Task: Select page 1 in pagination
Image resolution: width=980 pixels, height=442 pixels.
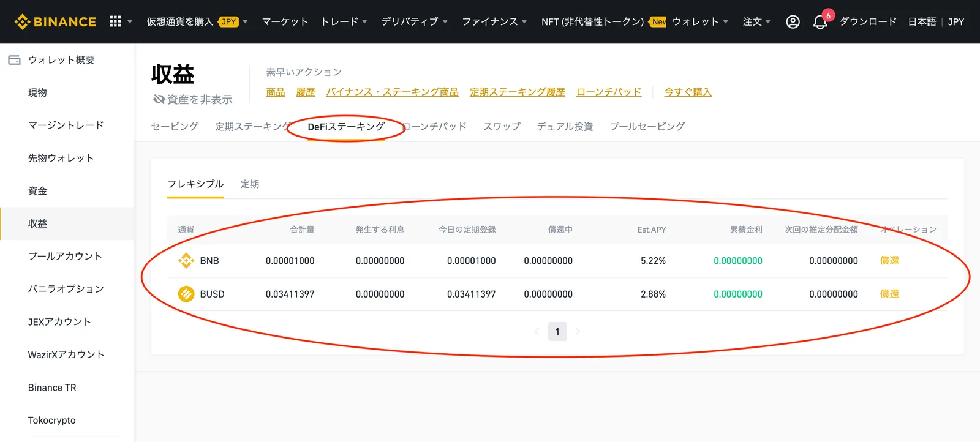Action: tap(557, 332)
